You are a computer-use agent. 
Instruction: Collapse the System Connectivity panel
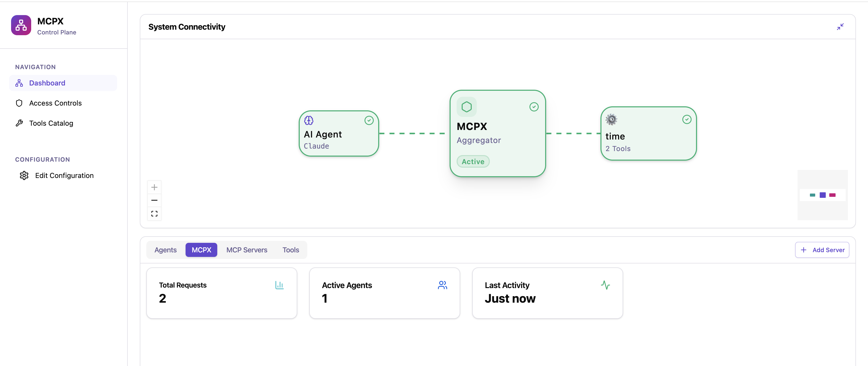tap(840, 27)
